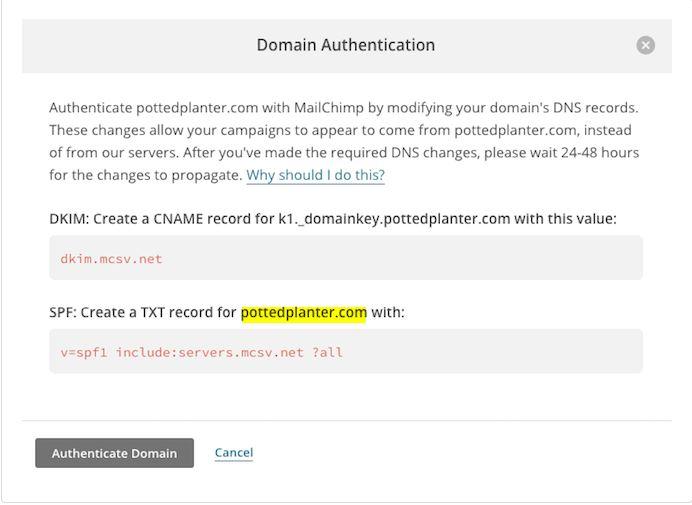Image resolution: width=692 pixels, height=505 pixels.
Task: Click the '?all' part of SPF value
Action: tap(327, 352)
